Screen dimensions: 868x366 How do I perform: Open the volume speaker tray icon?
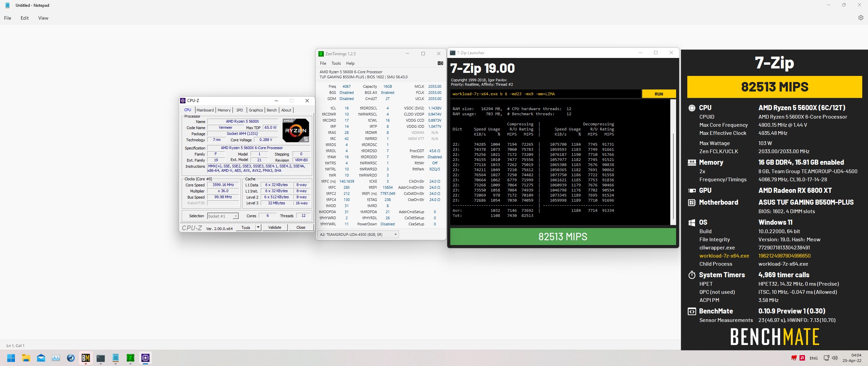tap(834, 358)
